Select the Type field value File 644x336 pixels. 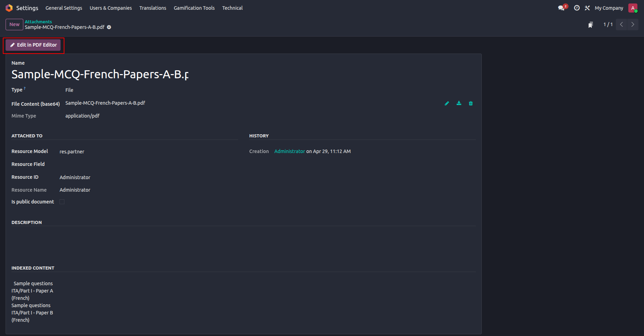(69, 90)
